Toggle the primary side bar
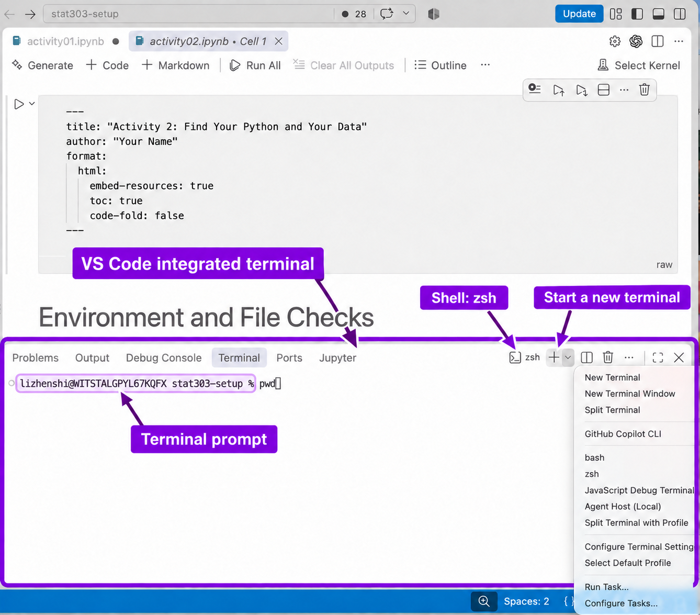Screen dimensions: 700x615 tap(637, 14)
